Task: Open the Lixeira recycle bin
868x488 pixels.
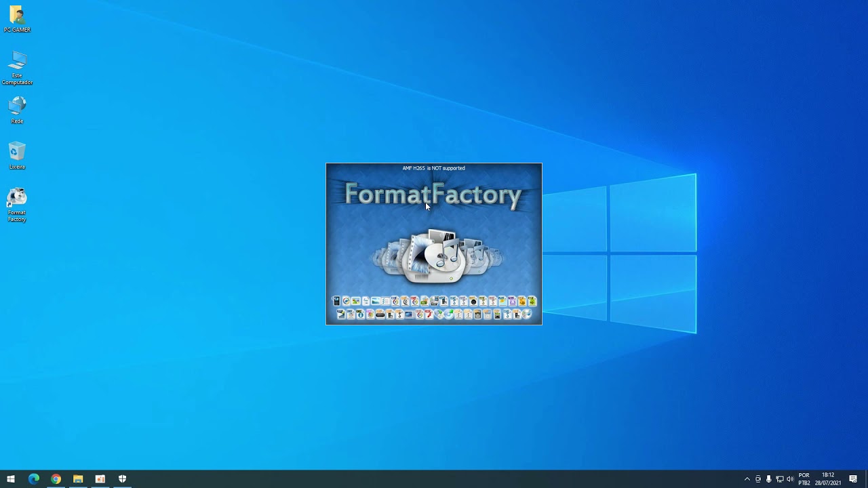Action: pos(17,156)
